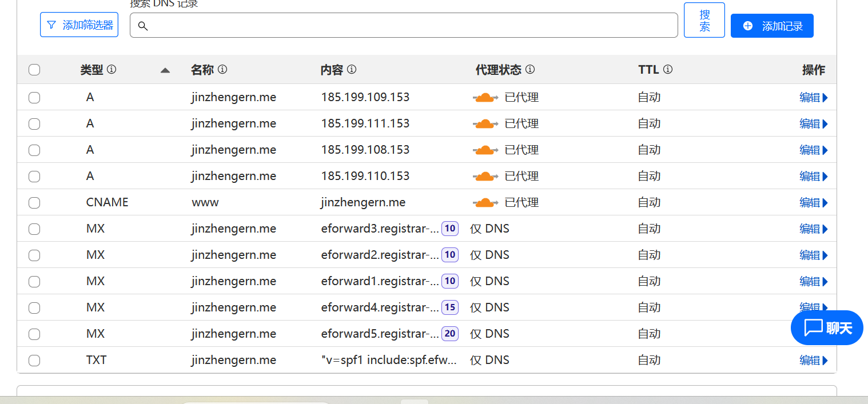Click priority 15 badge on eforward4 record
Viewport: 868px width, 404px height.
click(450, 307)
